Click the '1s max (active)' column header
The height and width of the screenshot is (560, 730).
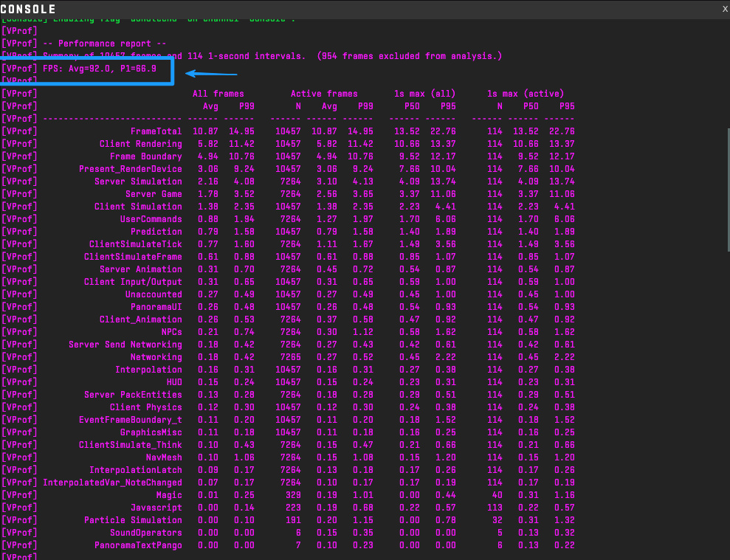click(x=526, y=94)
